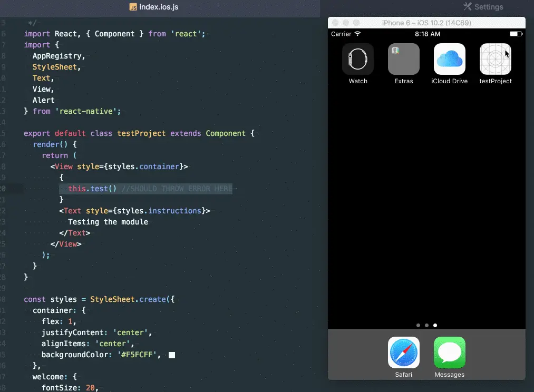This screenshot has height=392, width=534.
Task: Select the index.ios.js tab
Action: click(154, 7)
